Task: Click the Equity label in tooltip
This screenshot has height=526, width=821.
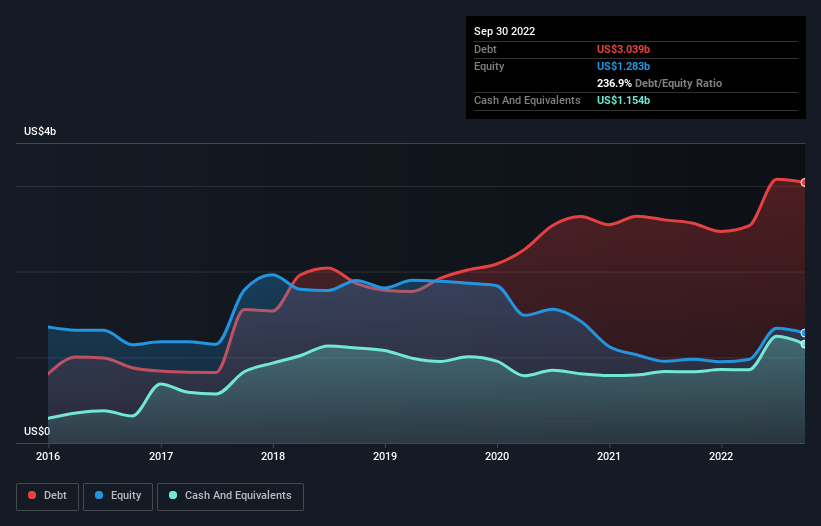Action: pyautogui.click(x=489, y=66)
